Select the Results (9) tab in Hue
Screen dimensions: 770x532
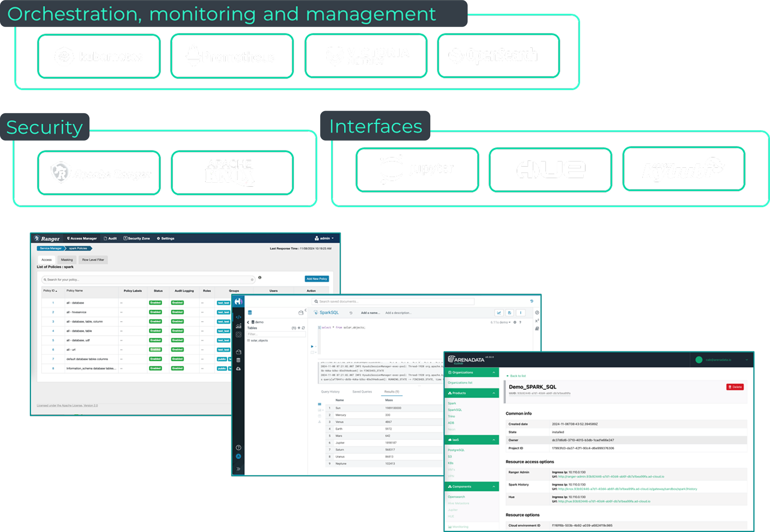pos(392,392)
